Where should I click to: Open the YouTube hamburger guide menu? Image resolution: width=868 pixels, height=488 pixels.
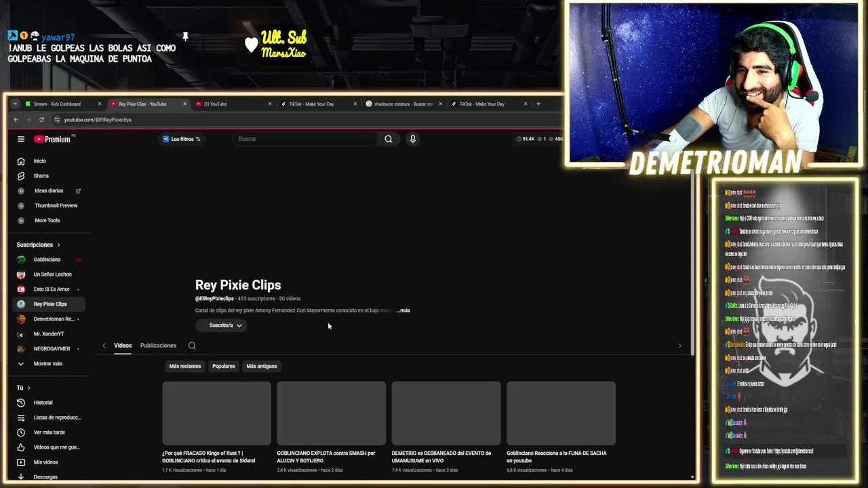coord(21,139)
